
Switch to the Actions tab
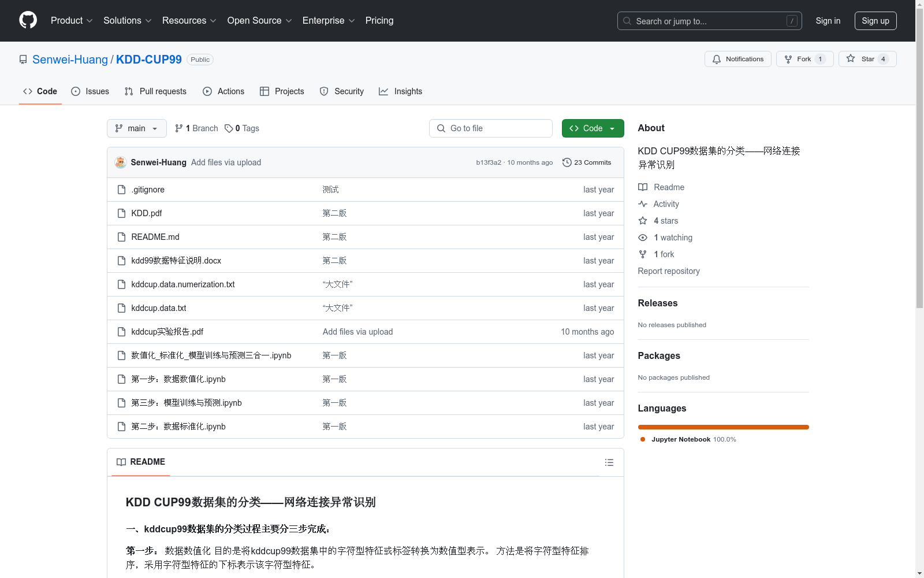(223, 91)
